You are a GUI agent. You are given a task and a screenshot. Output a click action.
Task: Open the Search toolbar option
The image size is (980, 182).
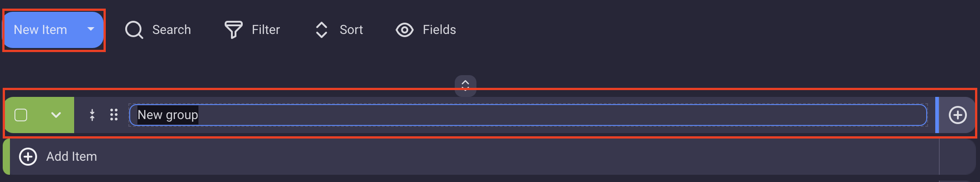pos(171,30)
